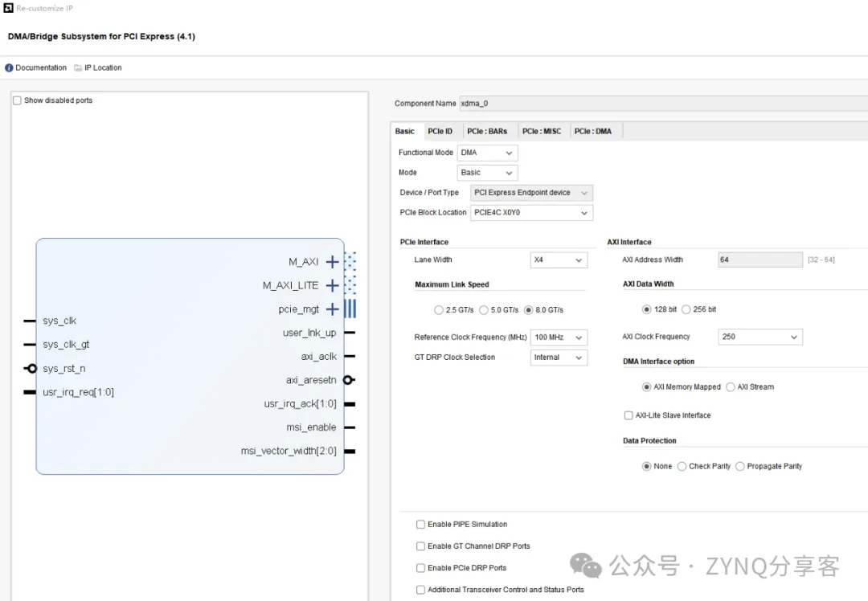Click the Vivado logo in title bar
The image size is (868, 601).
click(8, 8)
